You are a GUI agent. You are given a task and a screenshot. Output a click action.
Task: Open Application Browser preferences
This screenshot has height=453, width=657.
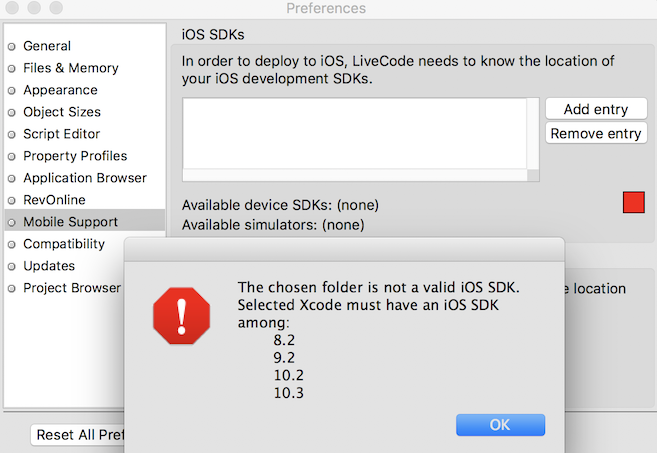pyautogui.click(x=85, y=178)
